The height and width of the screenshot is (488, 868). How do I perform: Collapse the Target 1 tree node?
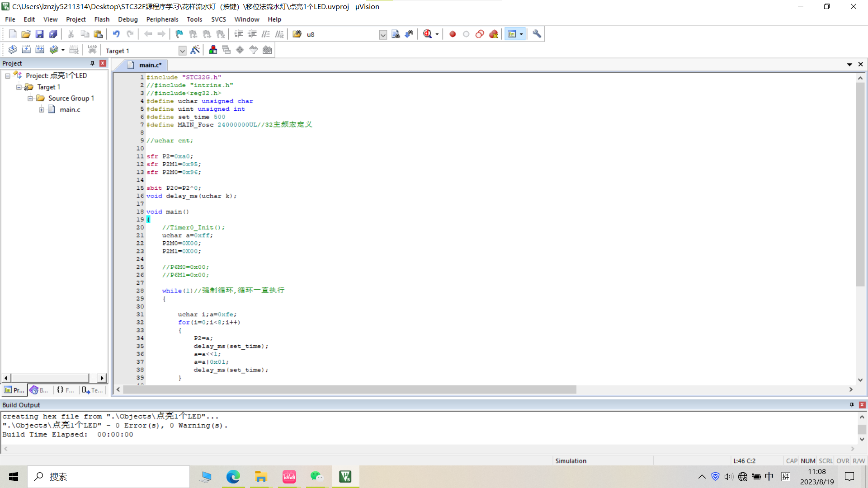[x=19, y=87]
